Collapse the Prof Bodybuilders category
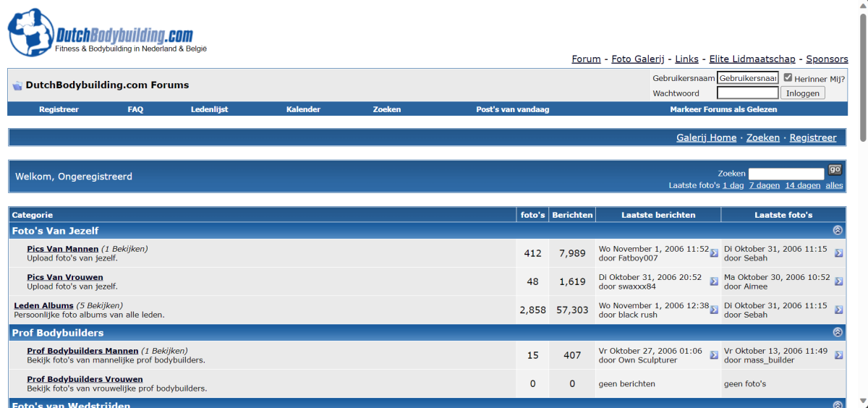Image resolution: width=868 pixels, height=408 pixels. click(838, 333)
